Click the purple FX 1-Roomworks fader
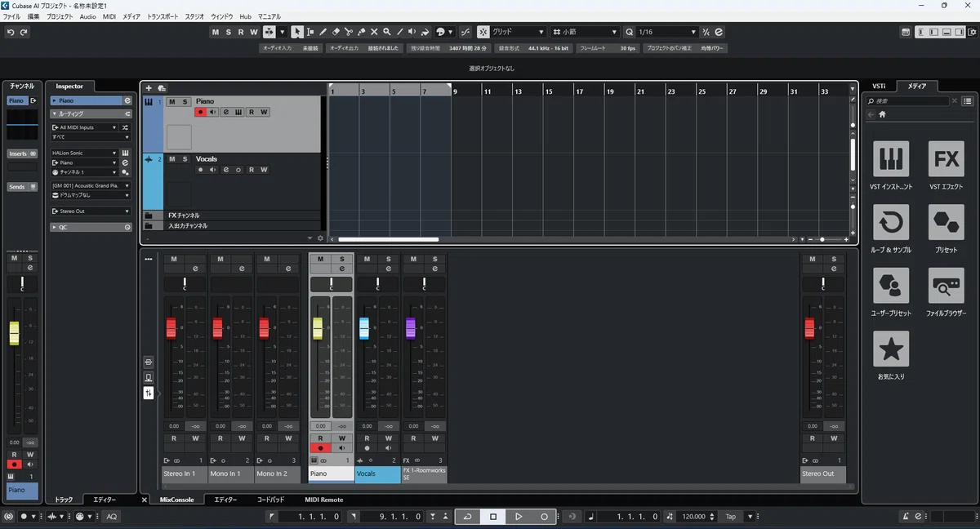This screenshot has width=980, height=529. (410, 328)
